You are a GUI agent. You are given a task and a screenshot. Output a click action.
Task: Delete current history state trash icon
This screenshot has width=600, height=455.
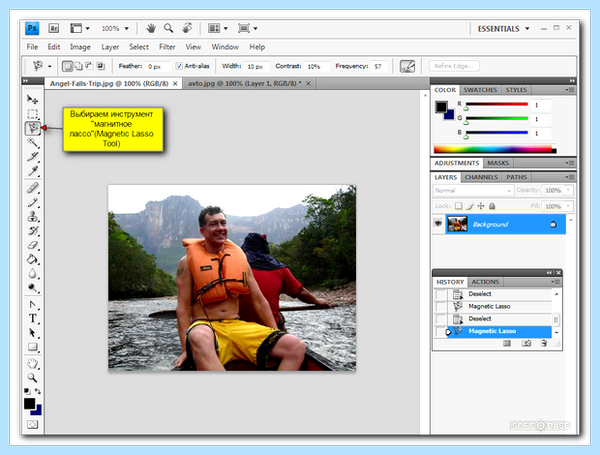tap(544, 343)
